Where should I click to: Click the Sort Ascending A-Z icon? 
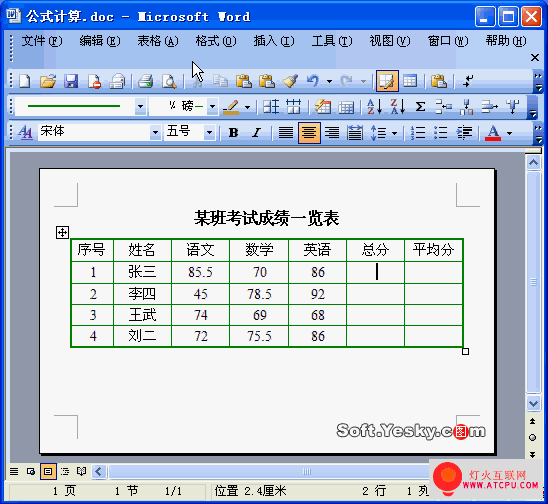point(374,107)
